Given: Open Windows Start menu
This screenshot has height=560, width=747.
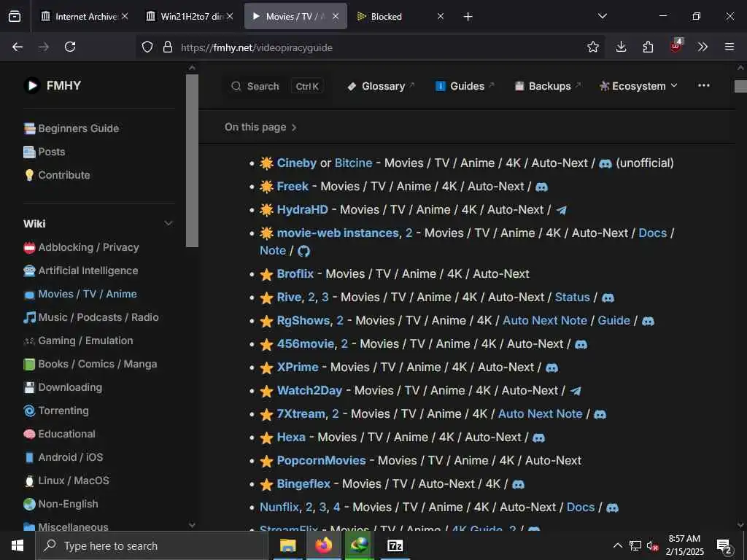Looking at the screenshot, I should [x=18, y=545].
